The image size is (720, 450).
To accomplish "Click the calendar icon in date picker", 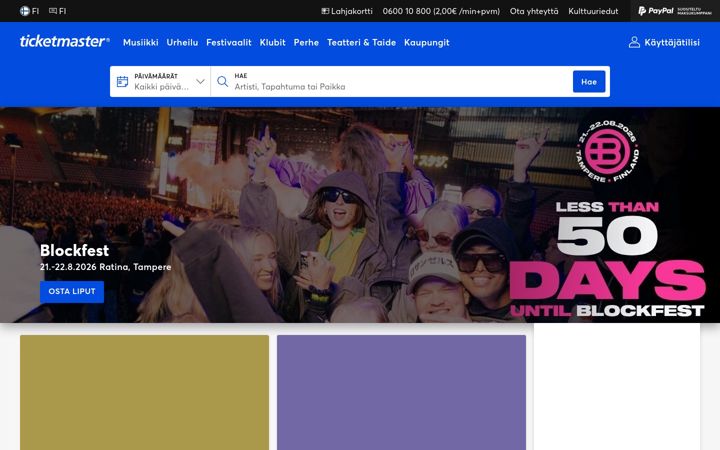I will 122,82.
